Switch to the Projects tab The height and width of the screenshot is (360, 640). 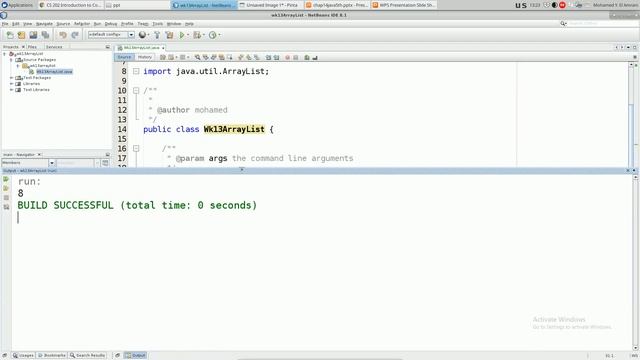11,47
